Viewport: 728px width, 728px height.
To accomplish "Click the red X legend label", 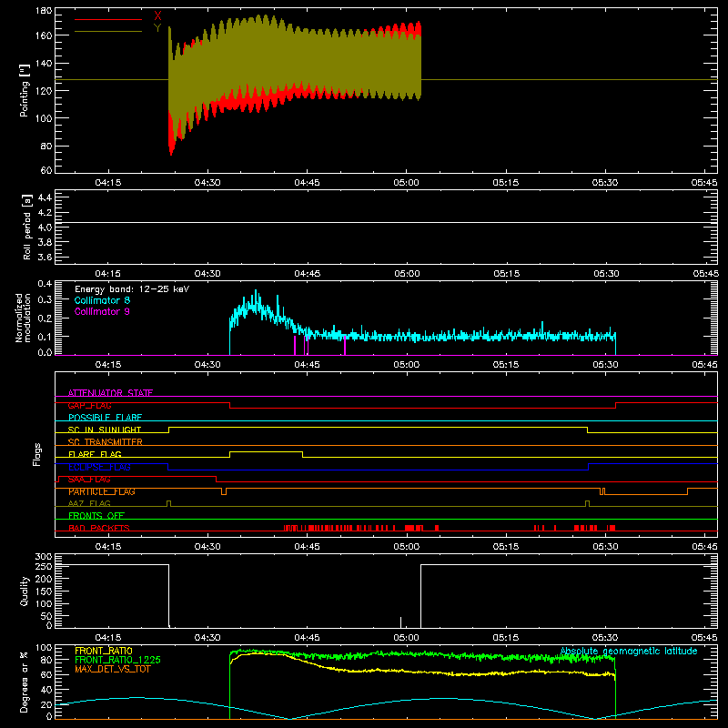I will coord(157,16).
